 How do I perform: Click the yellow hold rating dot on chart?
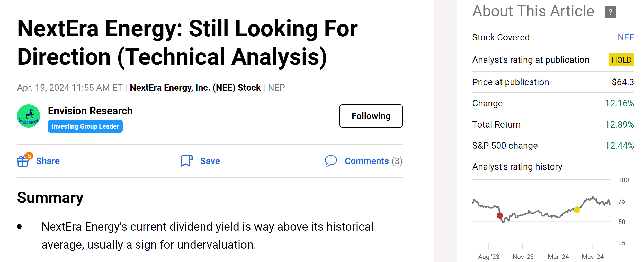(577, 209)
